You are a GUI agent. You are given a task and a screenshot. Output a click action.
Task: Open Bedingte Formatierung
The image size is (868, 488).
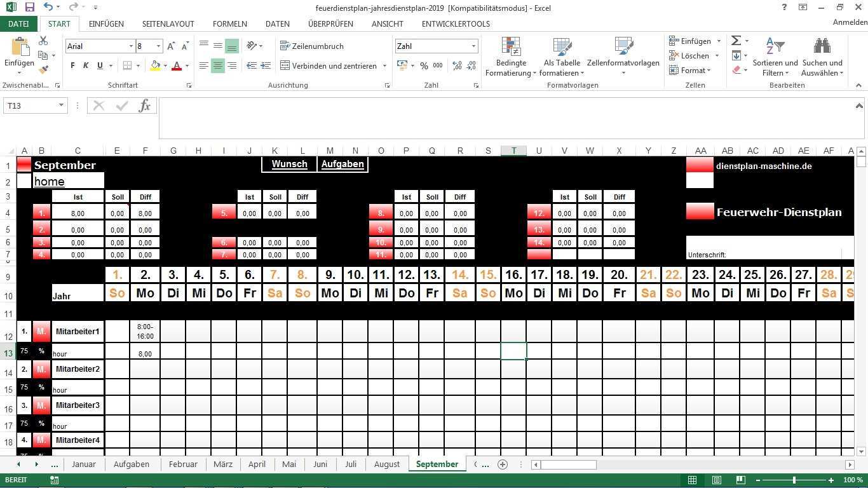(x=511, y=57)
